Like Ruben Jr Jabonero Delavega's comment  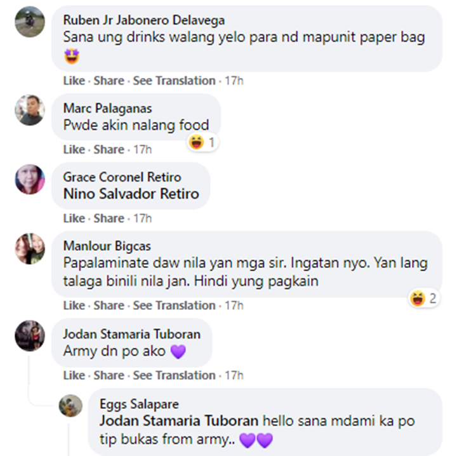click(74, 81)
